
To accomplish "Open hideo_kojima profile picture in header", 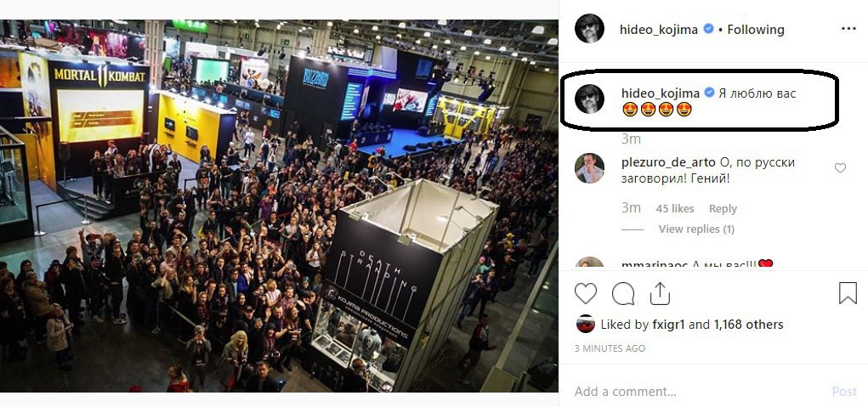I will (x=589, y=29).
